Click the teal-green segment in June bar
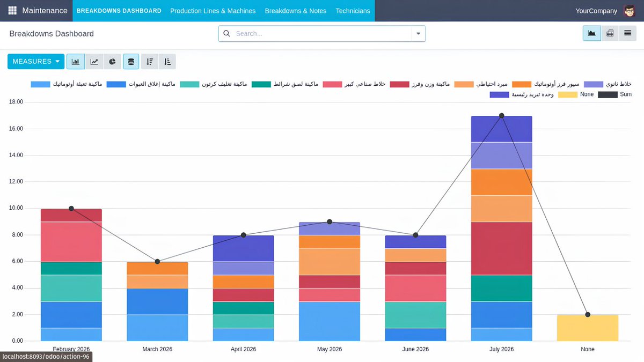Viewport: 644px width, 362px height. pyautogui.click(x=415, y=315)
